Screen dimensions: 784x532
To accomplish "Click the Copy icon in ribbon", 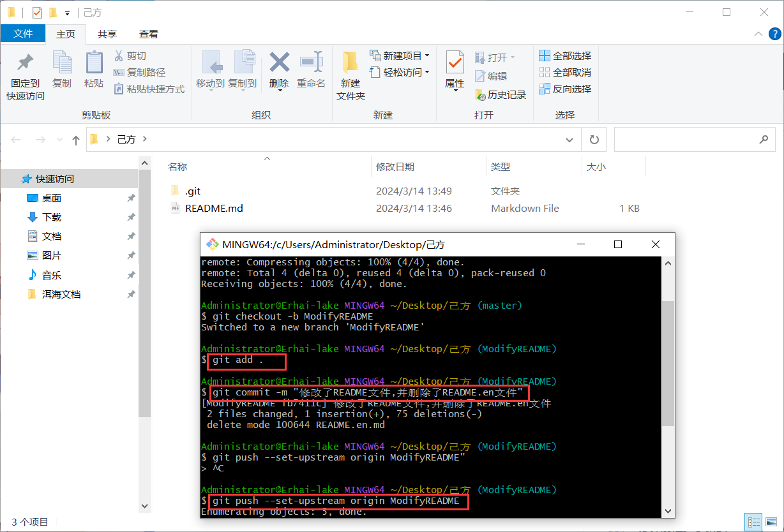I will pos(62,63).
